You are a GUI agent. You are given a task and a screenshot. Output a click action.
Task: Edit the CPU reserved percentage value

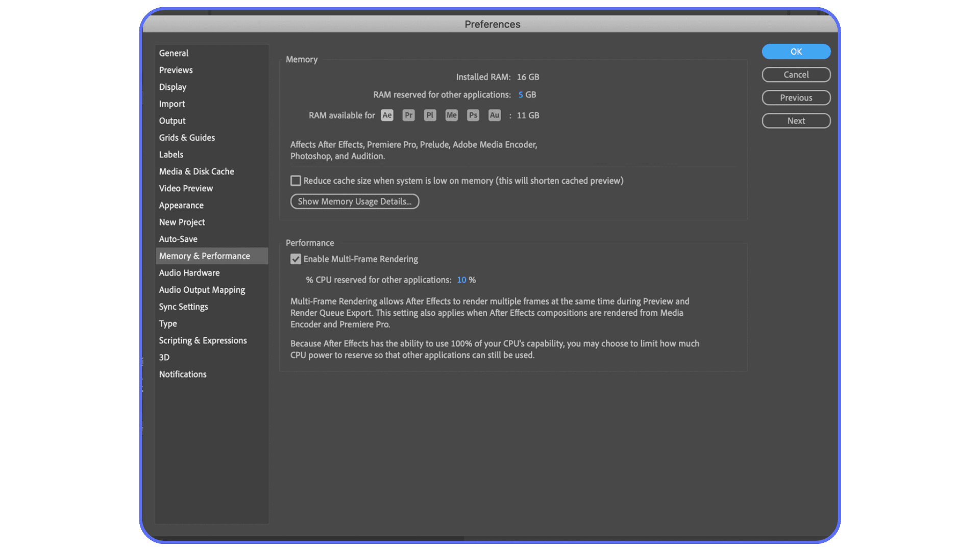coord(462,280)
